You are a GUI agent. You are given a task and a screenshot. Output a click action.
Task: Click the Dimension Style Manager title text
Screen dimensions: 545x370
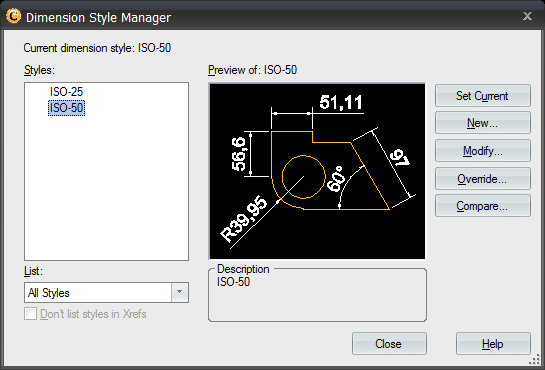point(98,17)
